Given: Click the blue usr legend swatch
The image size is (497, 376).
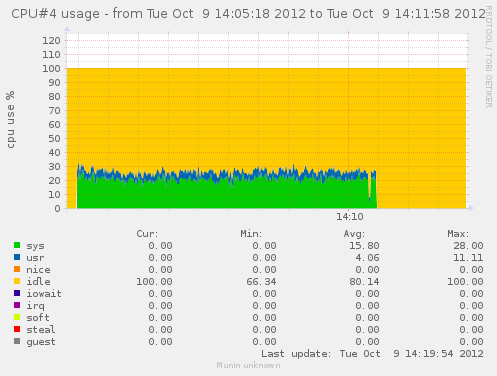Looking at the screenshot, I should (x=17, y=257).
